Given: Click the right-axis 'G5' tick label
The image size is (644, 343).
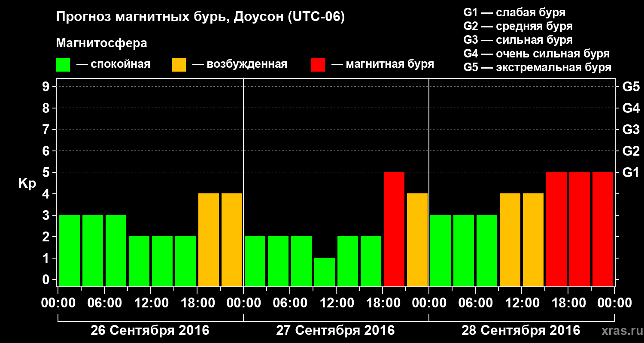Looking at the screenshot, I should point(631,87).
